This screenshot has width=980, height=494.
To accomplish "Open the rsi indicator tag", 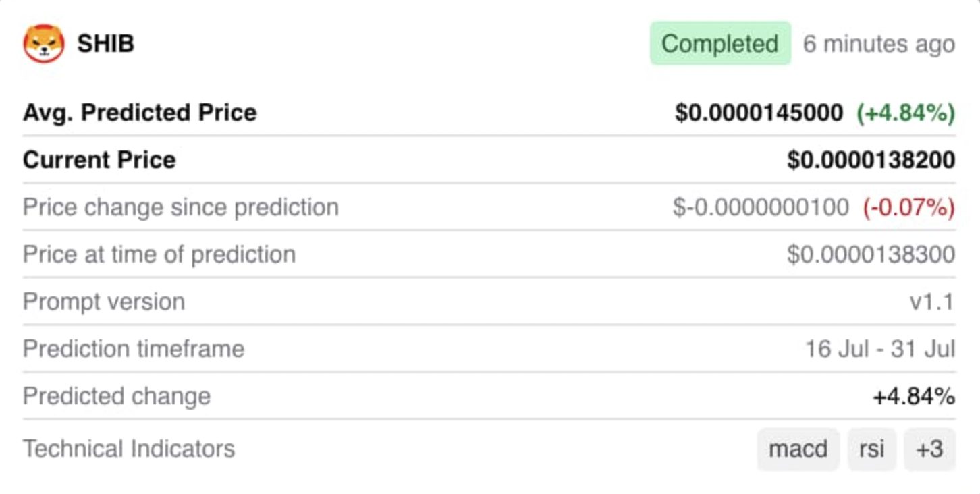I will 872,449.
